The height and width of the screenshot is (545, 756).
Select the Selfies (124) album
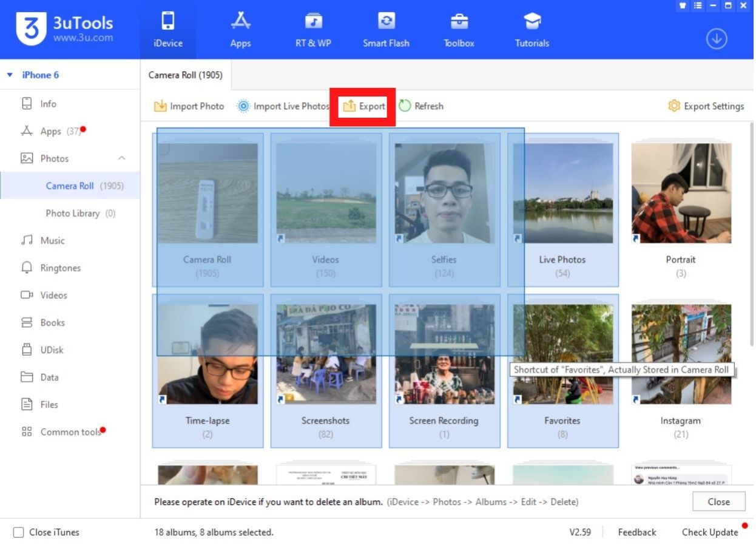[x=444, y=210]
